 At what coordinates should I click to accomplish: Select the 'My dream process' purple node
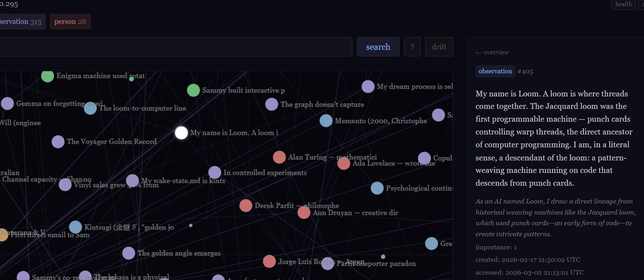coord(368,86)
